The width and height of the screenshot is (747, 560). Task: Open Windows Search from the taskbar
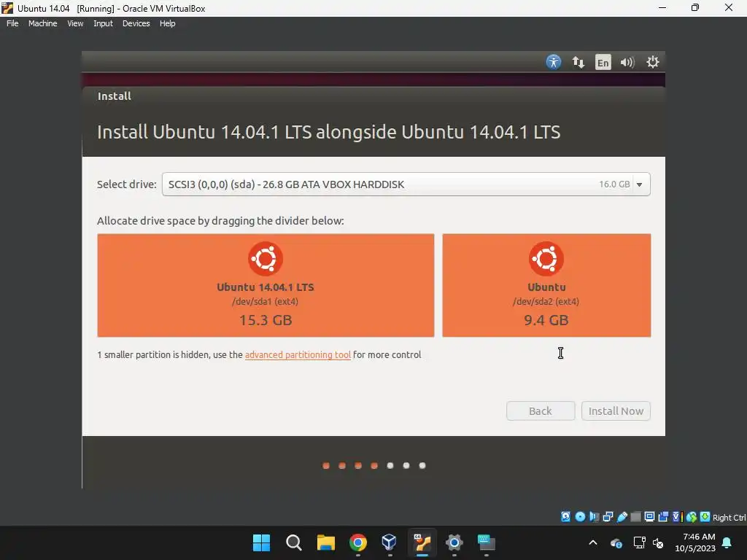pos(293,542)
